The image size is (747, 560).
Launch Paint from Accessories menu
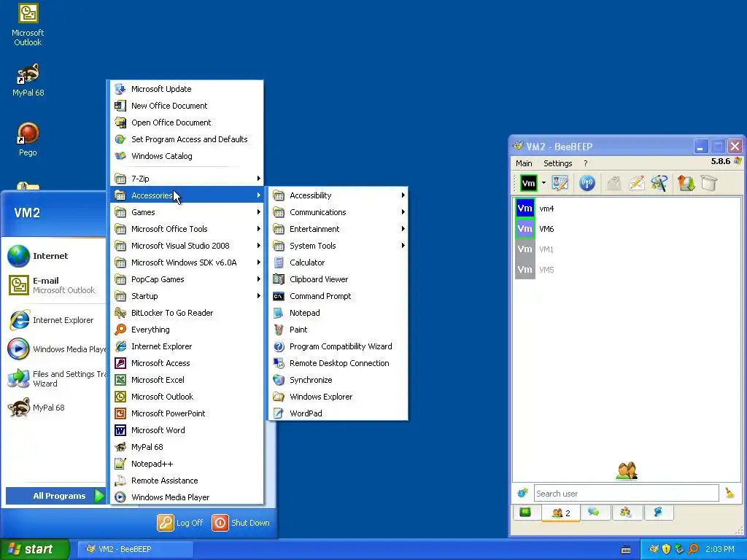point(338,330)
